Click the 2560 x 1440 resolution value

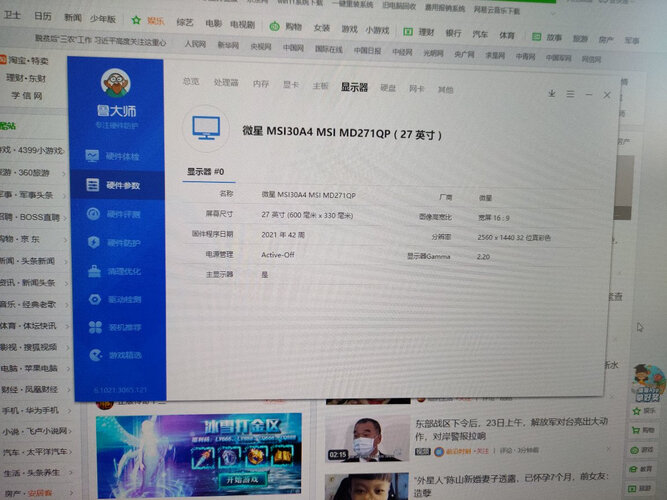[x=514, y=237]
